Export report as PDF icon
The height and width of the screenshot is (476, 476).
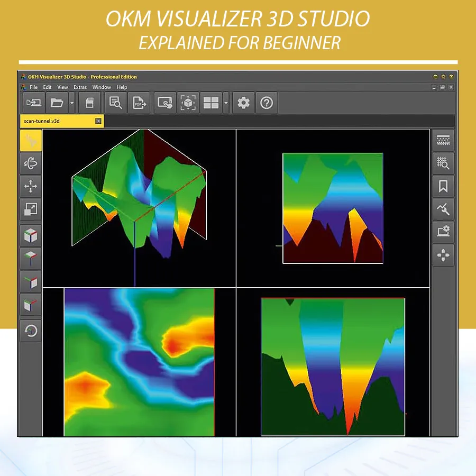click(139, 103)
